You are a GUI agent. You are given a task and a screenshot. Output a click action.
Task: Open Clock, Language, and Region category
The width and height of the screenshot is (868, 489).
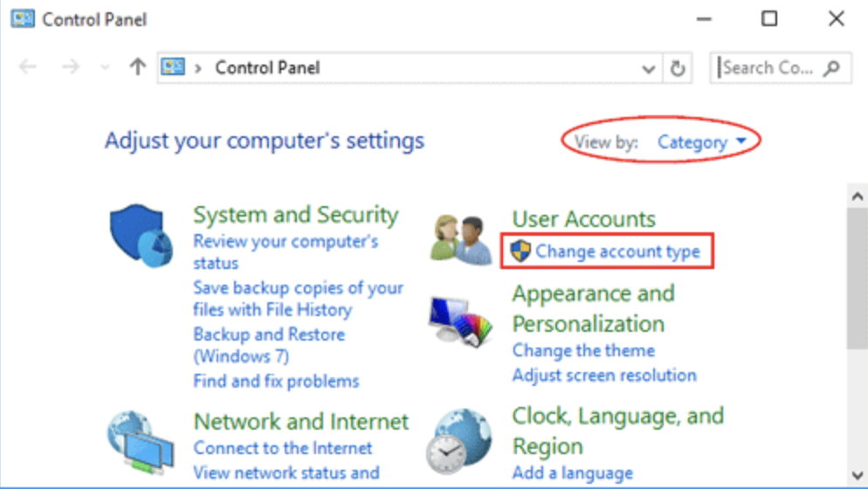(x=618, y=430)
